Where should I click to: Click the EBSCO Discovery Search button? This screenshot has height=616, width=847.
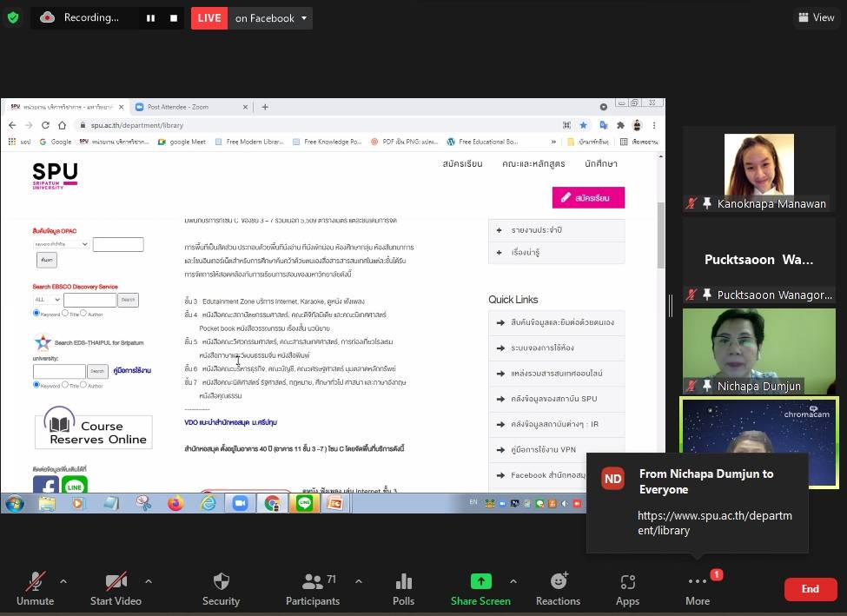click(128, 300)
